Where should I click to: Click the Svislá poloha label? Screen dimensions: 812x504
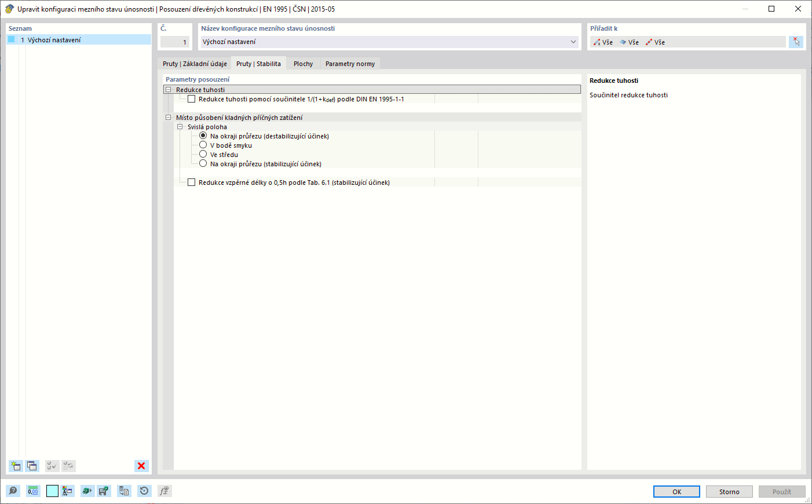[x=207, y=127]
